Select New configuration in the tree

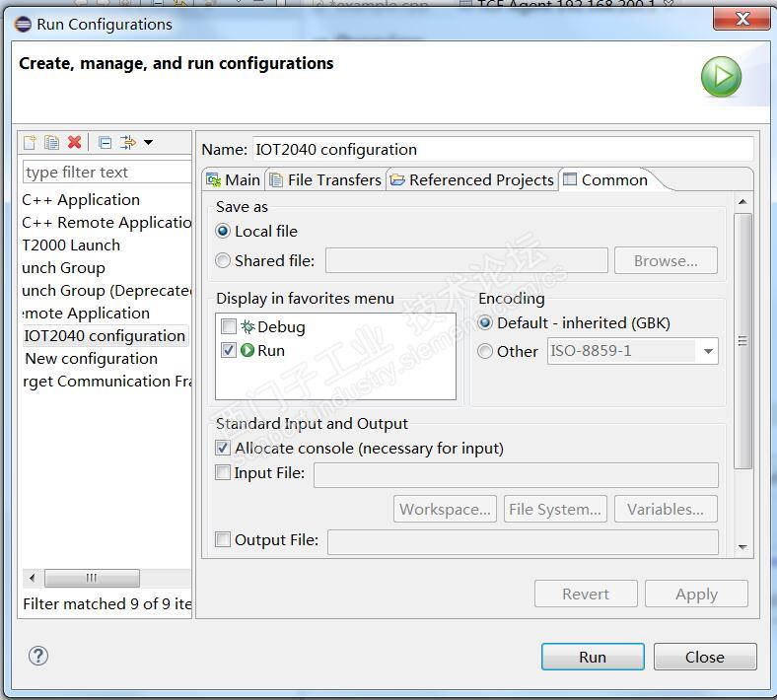tap(91, 359)
